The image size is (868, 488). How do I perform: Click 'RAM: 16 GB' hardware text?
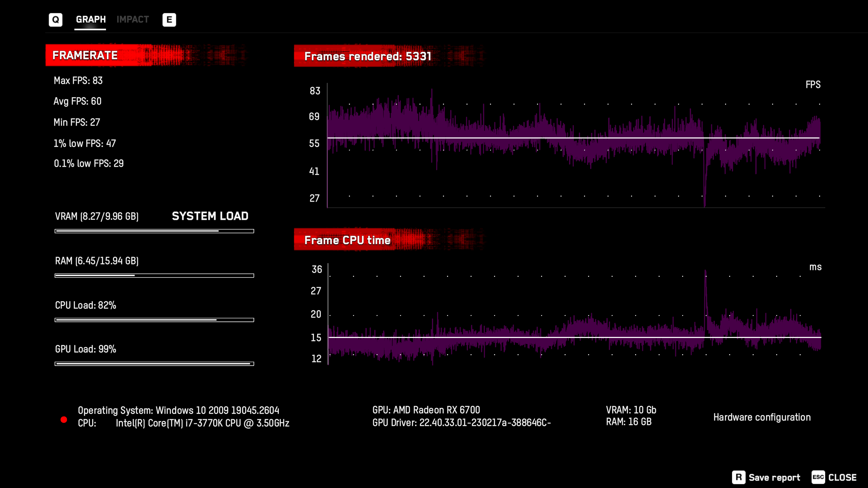tap(629, 422)
